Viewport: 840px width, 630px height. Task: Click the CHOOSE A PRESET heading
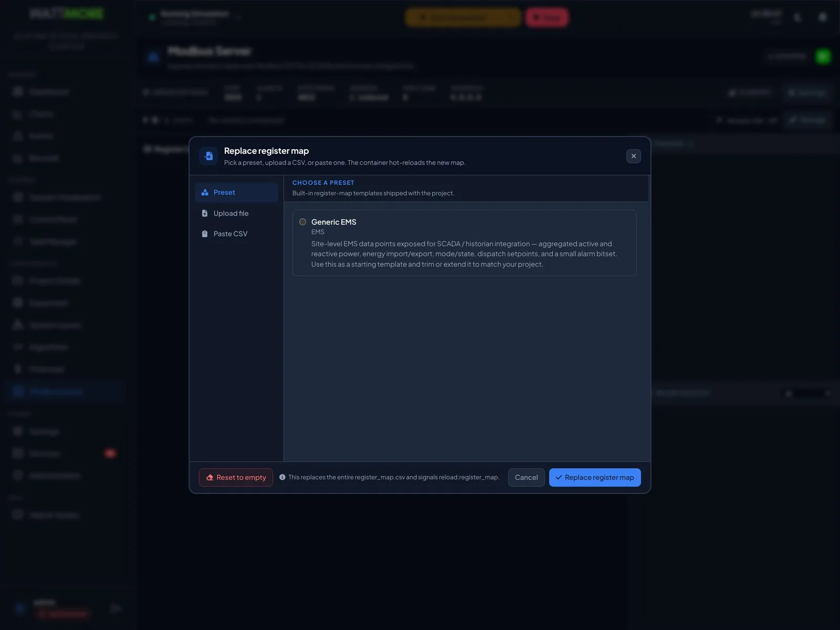coord(323,183)
